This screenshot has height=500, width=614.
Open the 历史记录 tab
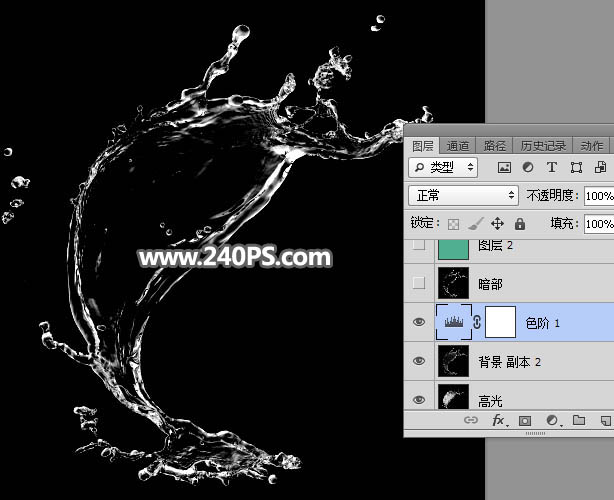543,146
